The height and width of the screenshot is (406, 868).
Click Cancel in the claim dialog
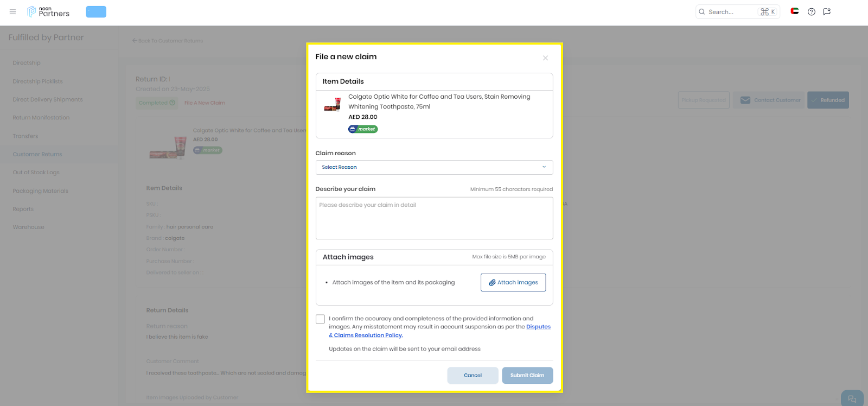pos(473,376)
